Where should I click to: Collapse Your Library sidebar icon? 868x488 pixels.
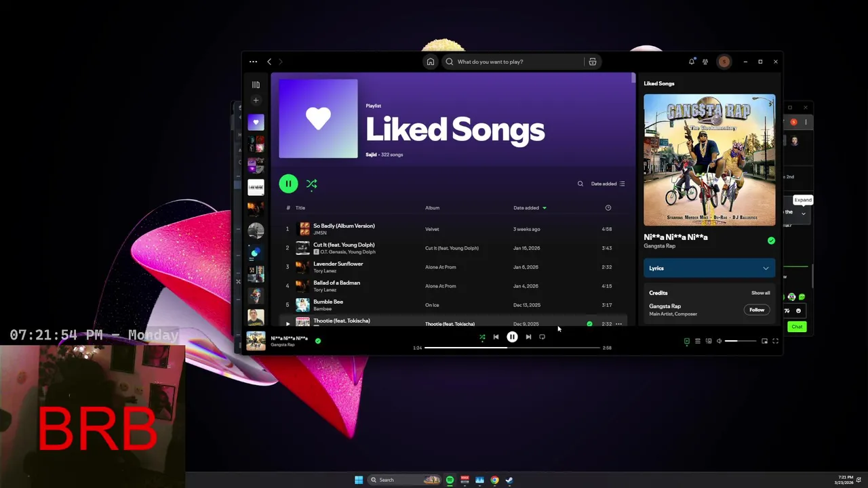[256, 85]
